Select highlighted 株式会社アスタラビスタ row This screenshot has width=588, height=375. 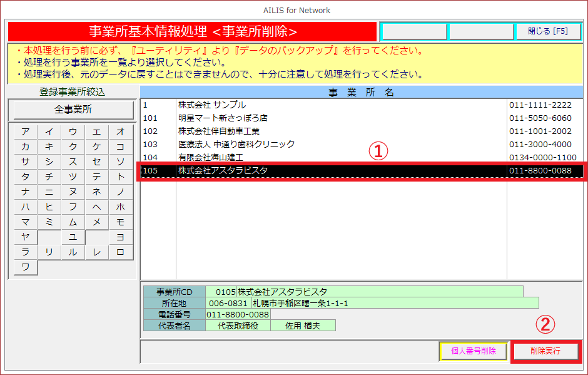point(223,171)
